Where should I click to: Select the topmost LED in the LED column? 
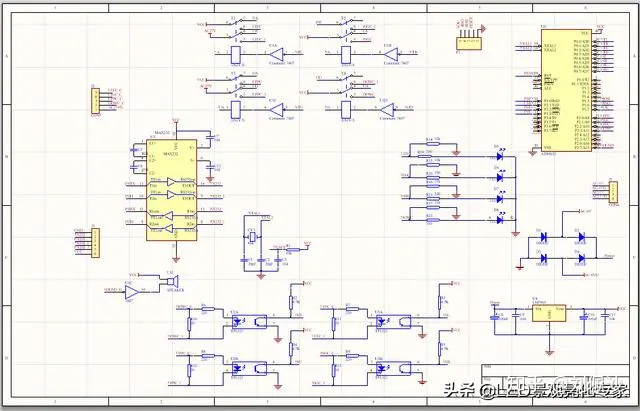pyautogui.click(x=500, y=156)
